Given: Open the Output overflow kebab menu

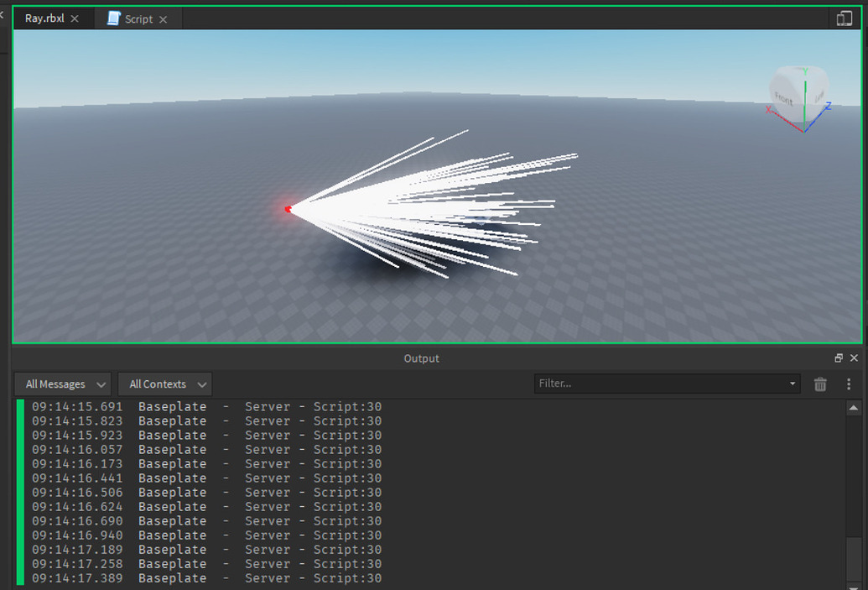Looking at the screenshot, I should (850, 384).
